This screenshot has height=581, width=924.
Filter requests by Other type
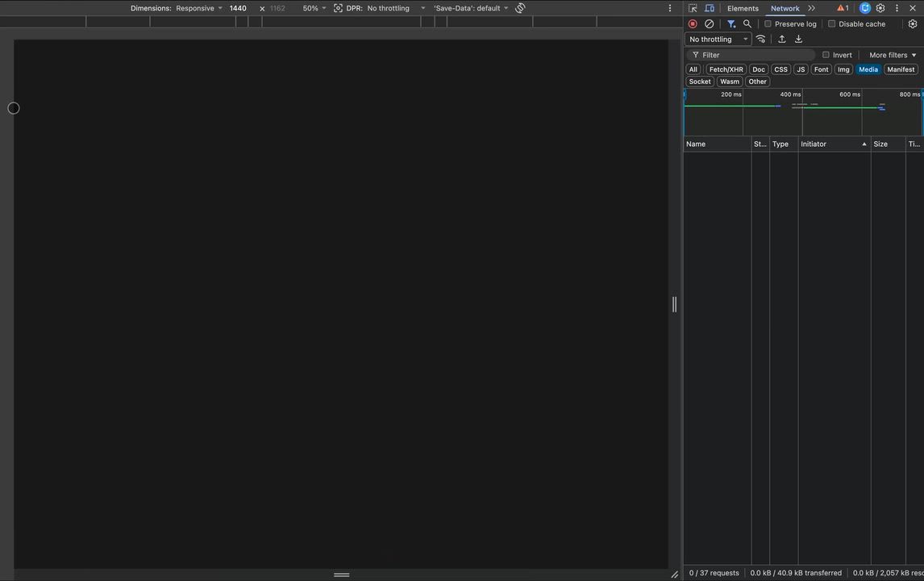pos(757,82)
